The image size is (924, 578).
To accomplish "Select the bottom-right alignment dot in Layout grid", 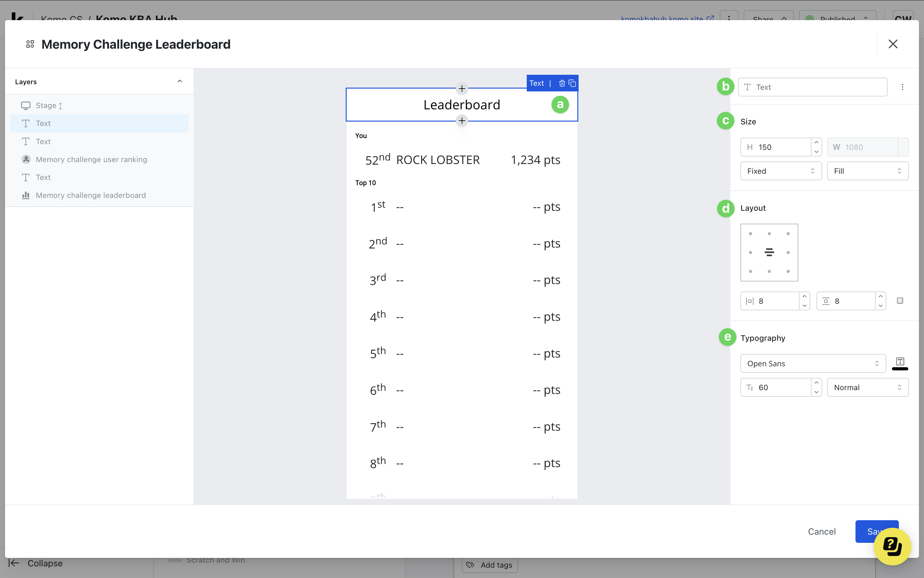I will [788, 271].
